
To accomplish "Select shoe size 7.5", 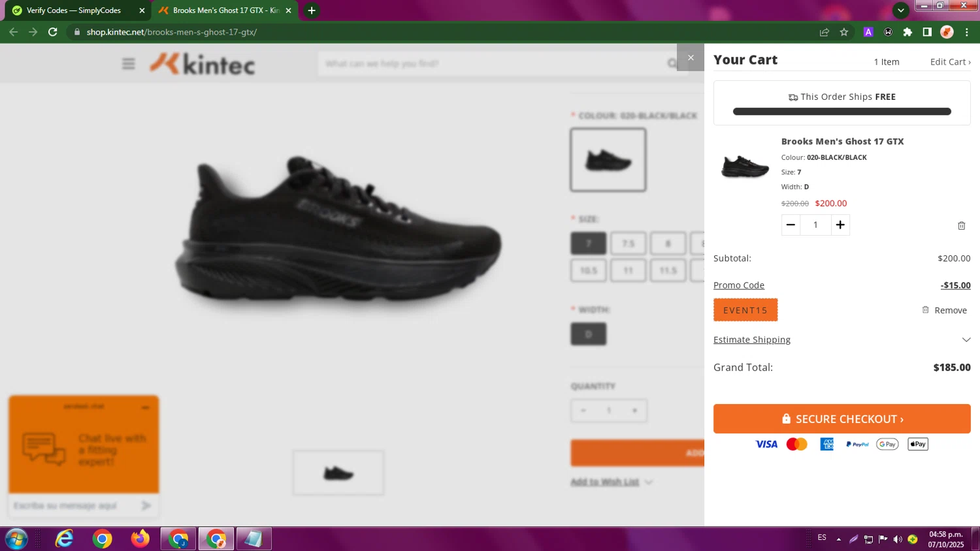I will [x=628, y=244].
